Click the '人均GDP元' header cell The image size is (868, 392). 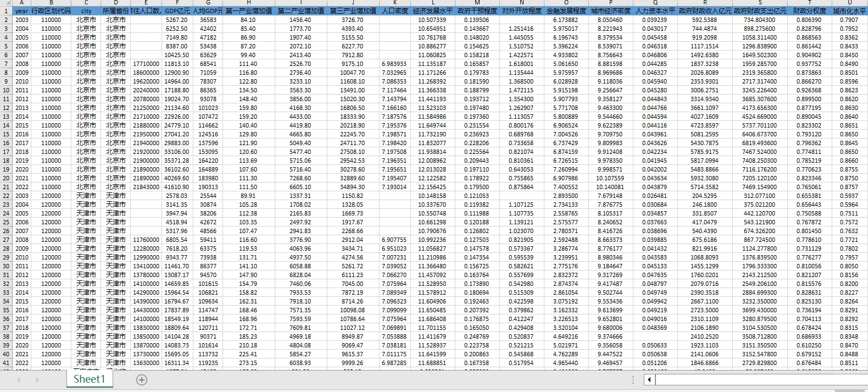[x=208, y=11]
